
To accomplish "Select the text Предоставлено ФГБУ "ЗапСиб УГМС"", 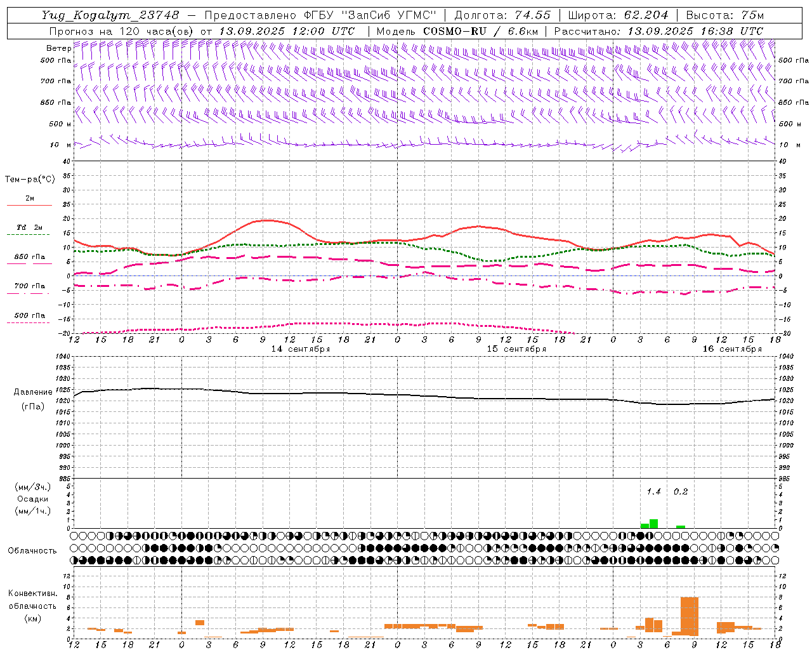I will coord(320,15).
